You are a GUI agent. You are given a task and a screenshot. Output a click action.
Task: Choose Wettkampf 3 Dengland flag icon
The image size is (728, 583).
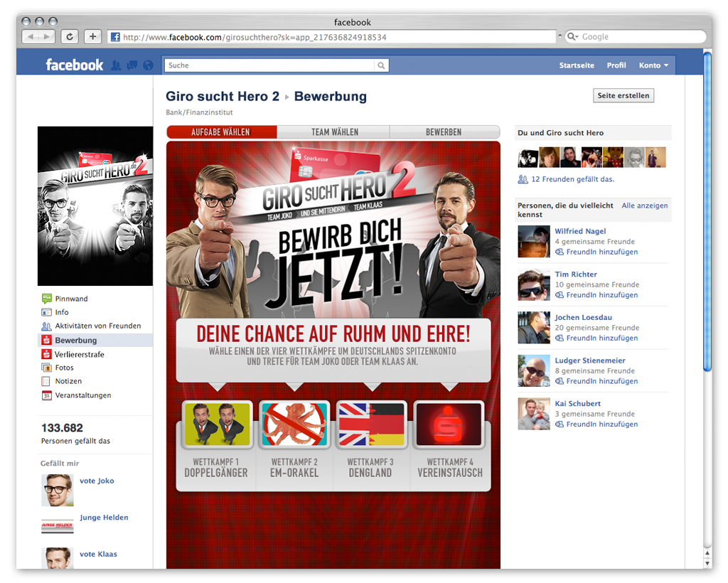coord(371,424)
